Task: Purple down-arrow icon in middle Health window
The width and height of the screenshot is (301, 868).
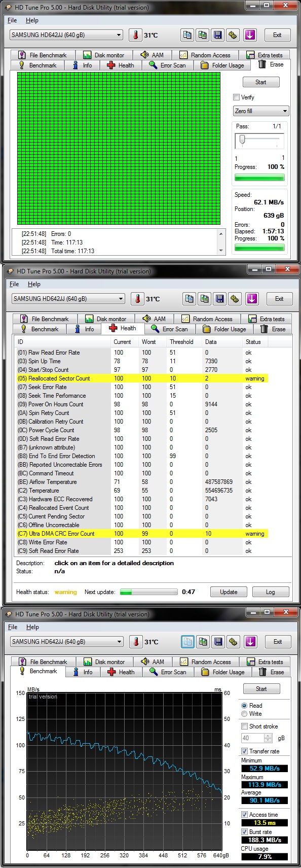Action: click(x=252, y=299)
